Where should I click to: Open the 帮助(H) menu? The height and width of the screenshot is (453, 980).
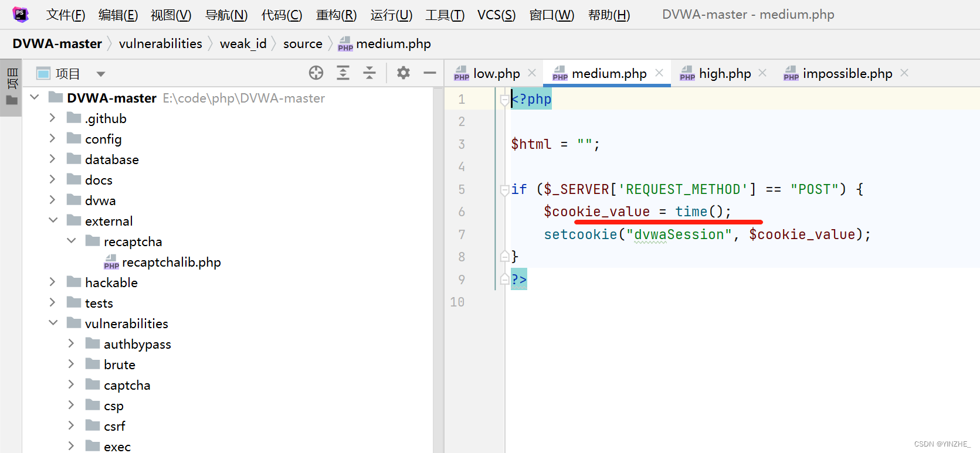click(609, 15)
